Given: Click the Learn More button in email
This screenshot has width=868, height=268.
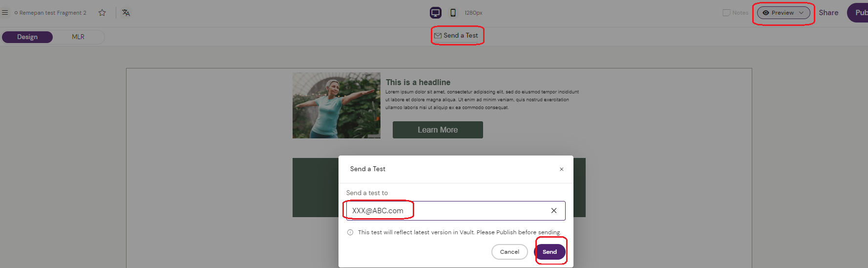Looking at the screenshot, I should pyautogui.click(x=437, y=130).
